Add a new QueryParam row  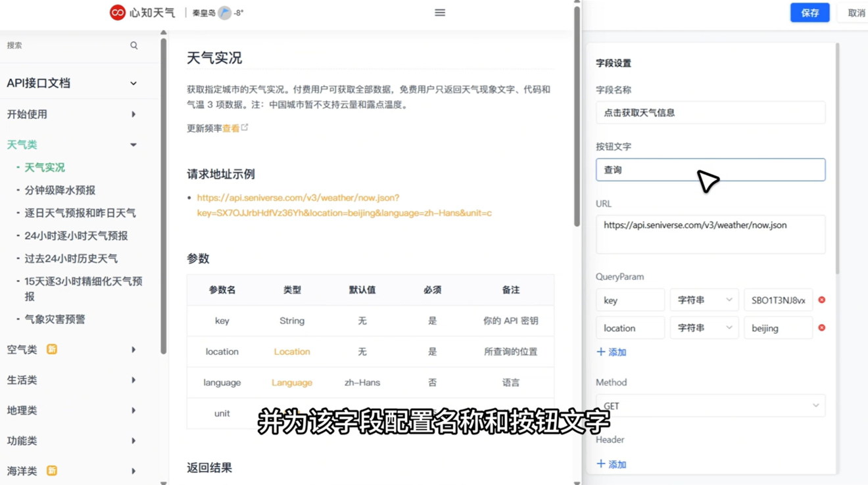(611, 352)
